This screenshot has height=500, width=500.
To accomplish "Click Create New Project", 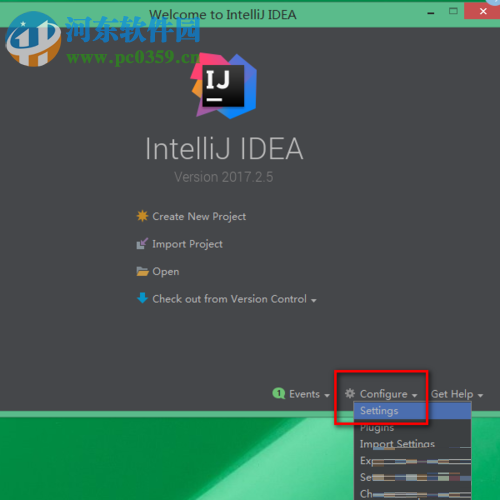I will (x=199, y=217).
